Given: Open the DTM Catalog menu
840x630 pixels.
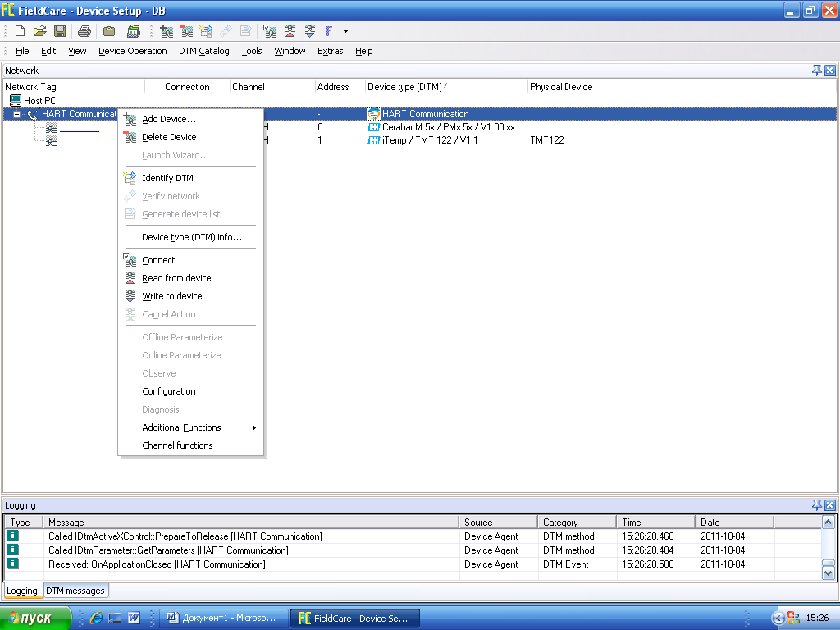Looking at the screenshot, I should (x=203, y=51).
